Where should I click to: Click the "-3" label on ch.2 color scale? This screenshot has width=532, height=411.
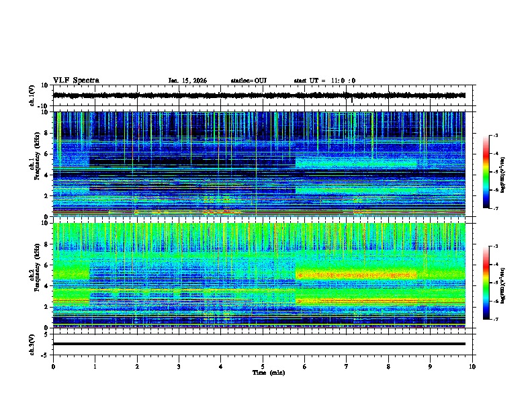click(495, 246)
